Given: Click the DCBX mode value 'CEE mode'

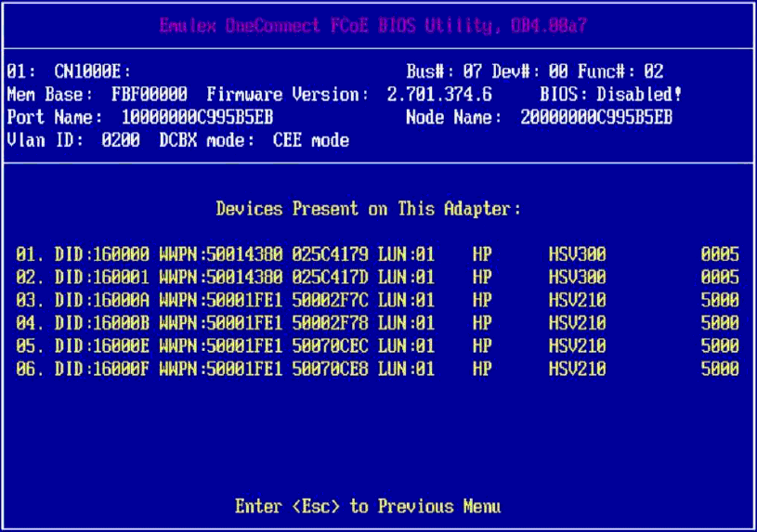Looking at the screenshot, I should click(x=311, y=140).
